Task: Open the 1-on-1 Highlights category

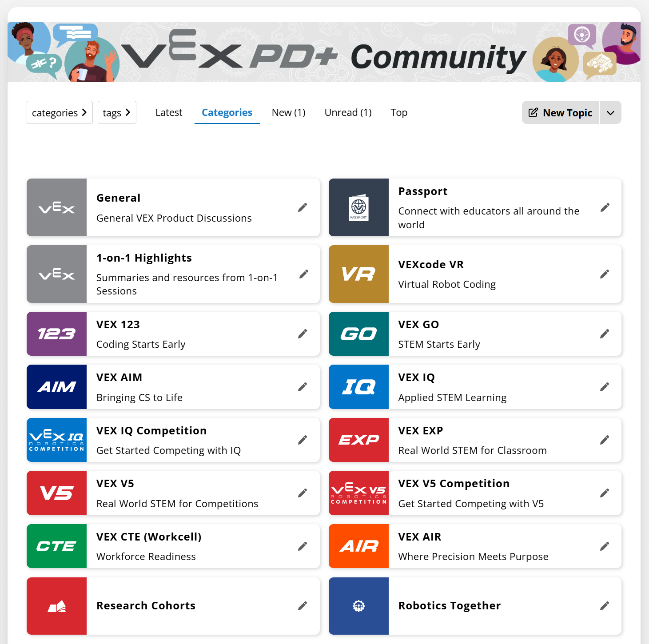Action: pyautogui.click(x=144, y=258)
